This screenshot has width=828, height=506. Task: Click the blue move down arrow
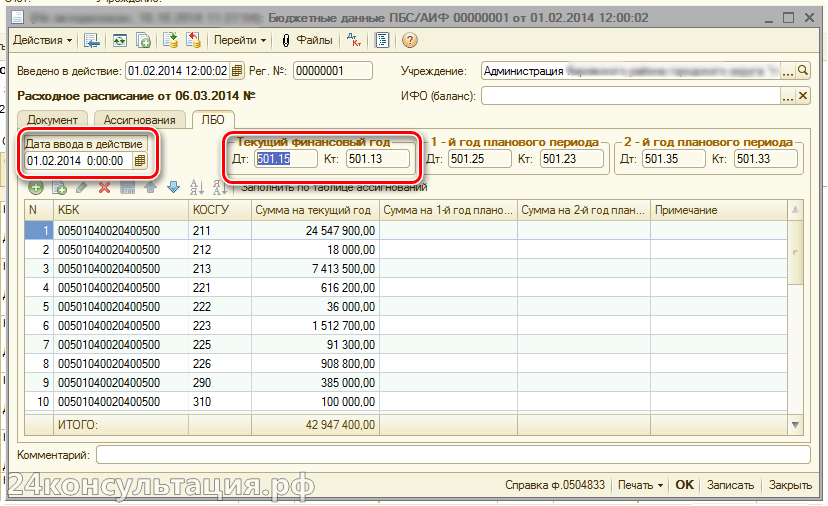172,187
